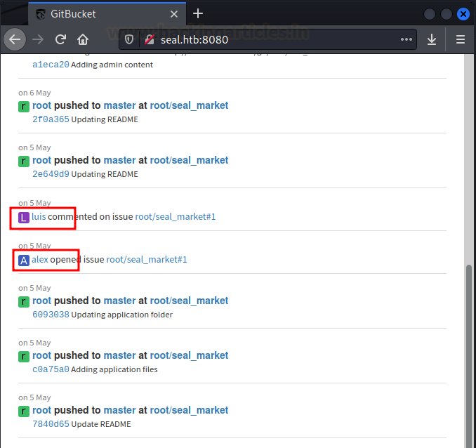Open alex user profile link
The width and height of the screenshot is (476, 448).
(40, 259)
